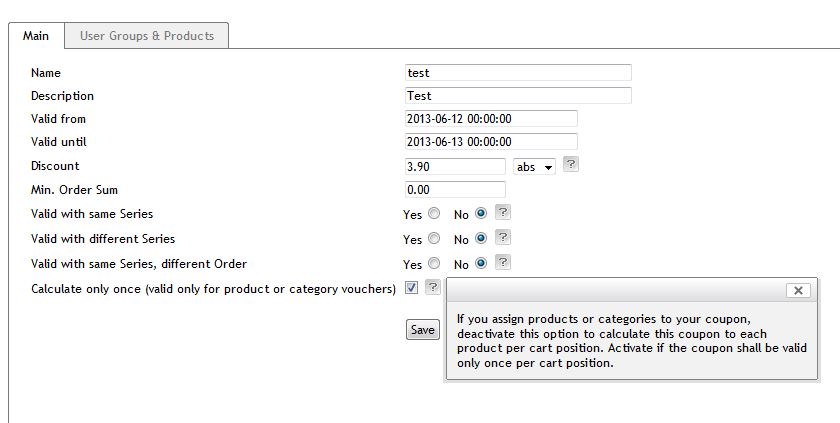Open the abs discount type dropdown
The width and height of the screenshot is (840, 423).
point(534,167)
